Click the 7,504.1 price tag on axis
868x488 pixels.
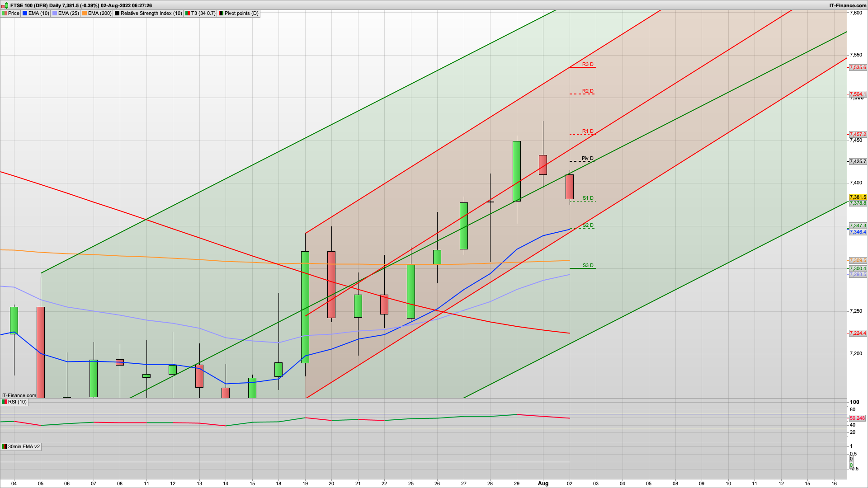pos(858,94)
